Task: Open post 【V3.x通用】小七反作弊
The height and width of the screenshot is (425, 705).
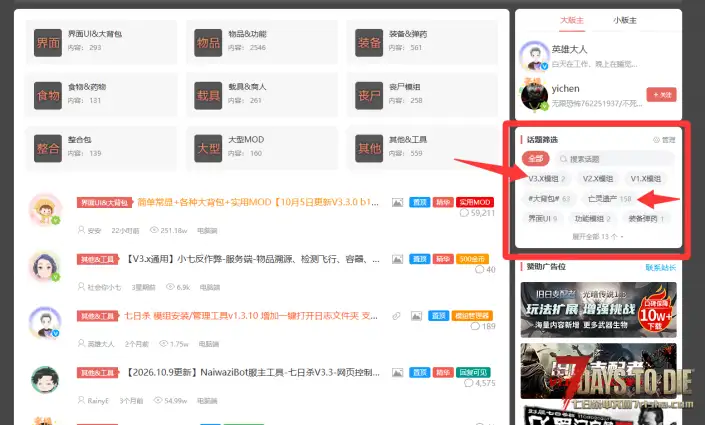Action: (x=252, y=259)
